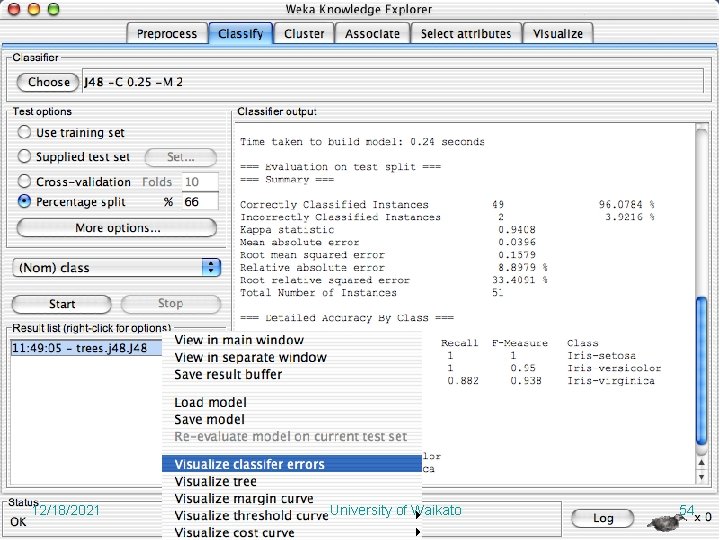Click the green zoom window button
Viewport: 720px width, 540px height.
(54, 9)
